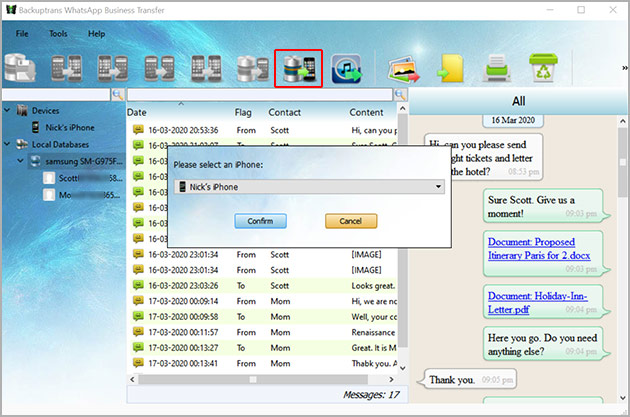This screenshot has height=417, width=630.
Task: Open the File menu
Action: pos(22,34)
